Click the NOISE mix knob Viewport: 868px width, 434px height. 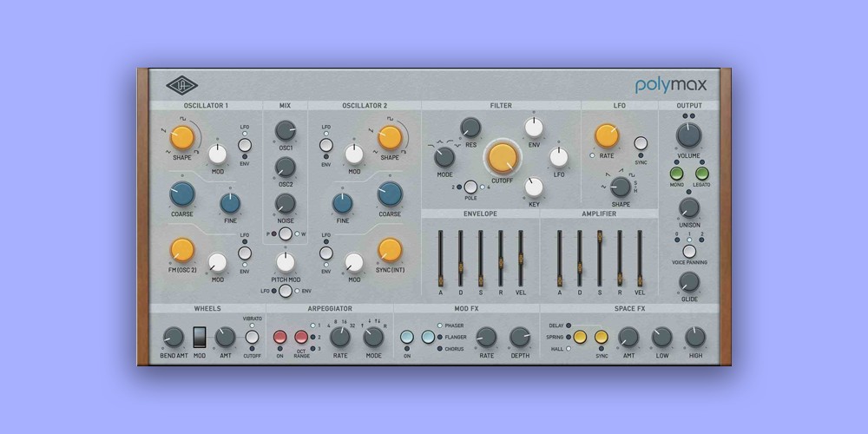(x=286, y=204)
